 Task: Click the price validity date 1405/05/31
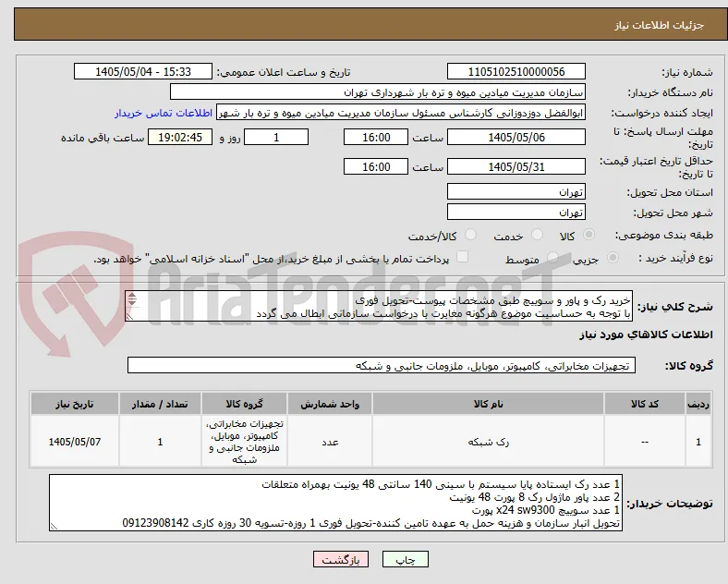pyautogui.click(x=516, y=166)
